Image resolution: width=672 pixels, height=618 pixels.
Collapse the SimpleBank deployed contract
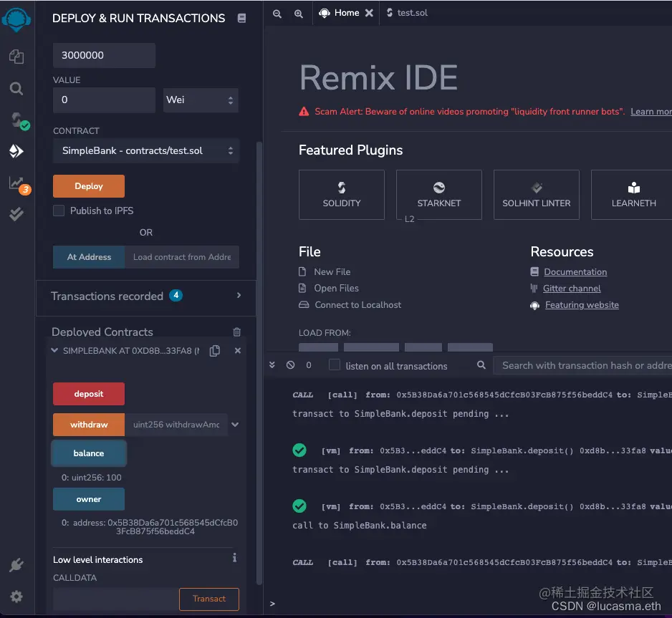coord(54,350)
